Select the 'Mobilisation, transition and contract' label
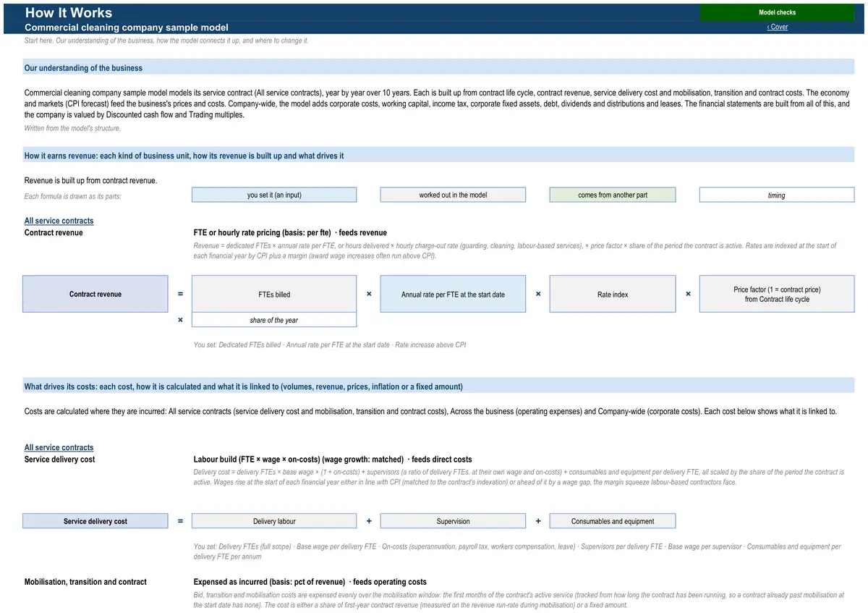This screenshot has width=868, height=613. [x=85, y=581]
